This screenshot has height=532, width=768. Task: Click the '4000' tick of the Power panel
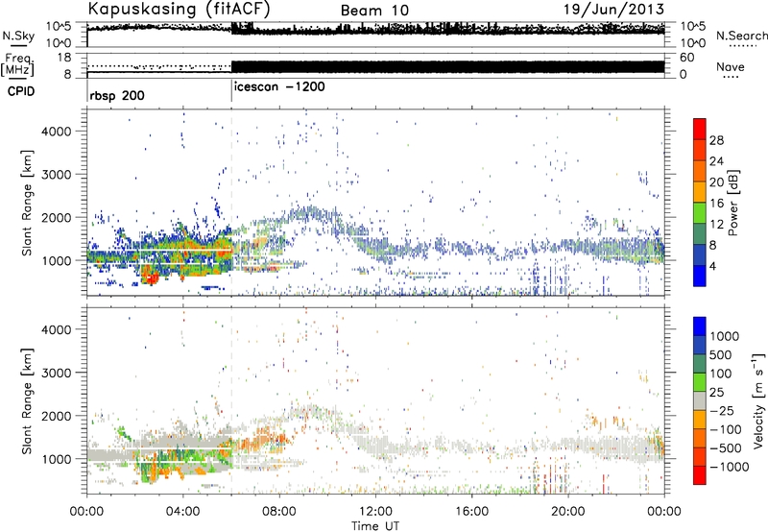(x=56, y=132)
